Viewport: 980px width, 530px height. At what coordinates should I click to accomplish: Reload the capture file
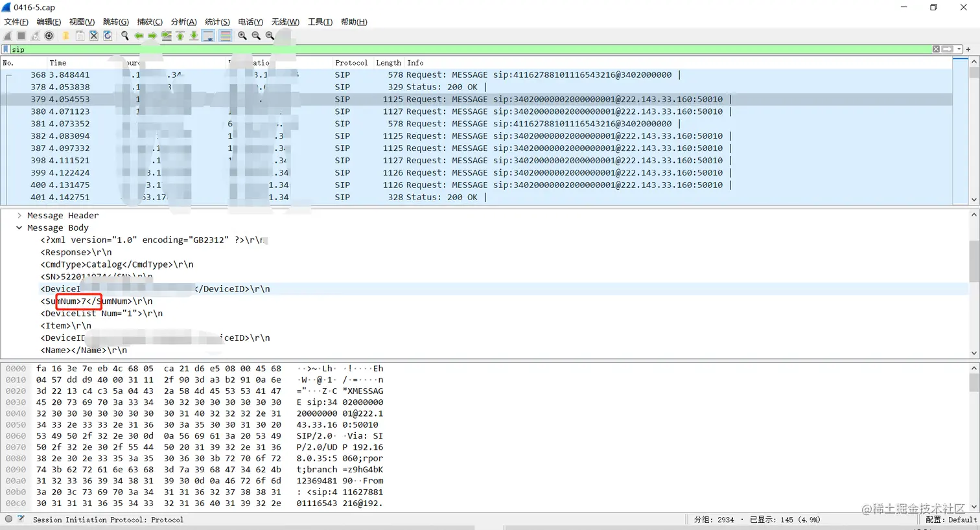[x=108, y=36]
